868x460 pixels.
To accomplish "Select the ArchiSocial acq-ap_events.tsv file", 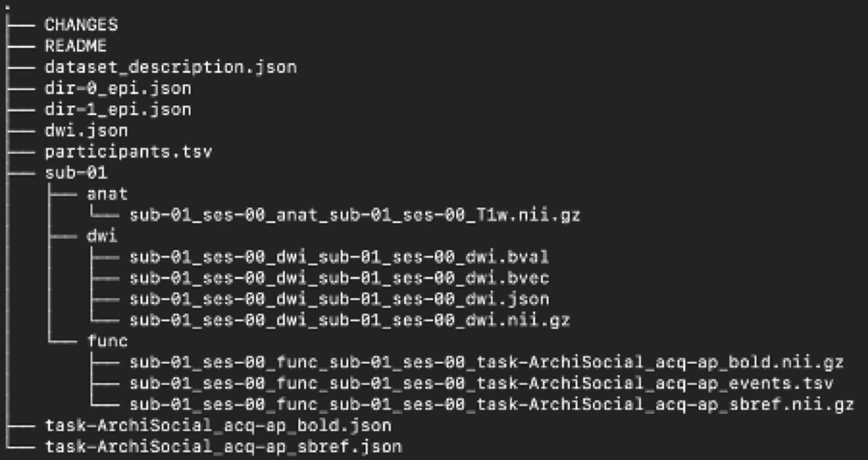I will click(481, 384).
